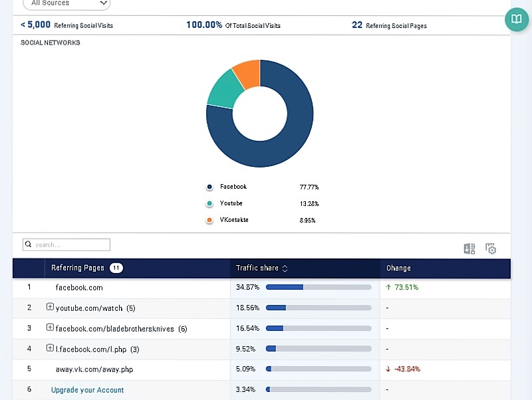Click the export to Excel icon
532x400 pixels.
click(469, 249)
